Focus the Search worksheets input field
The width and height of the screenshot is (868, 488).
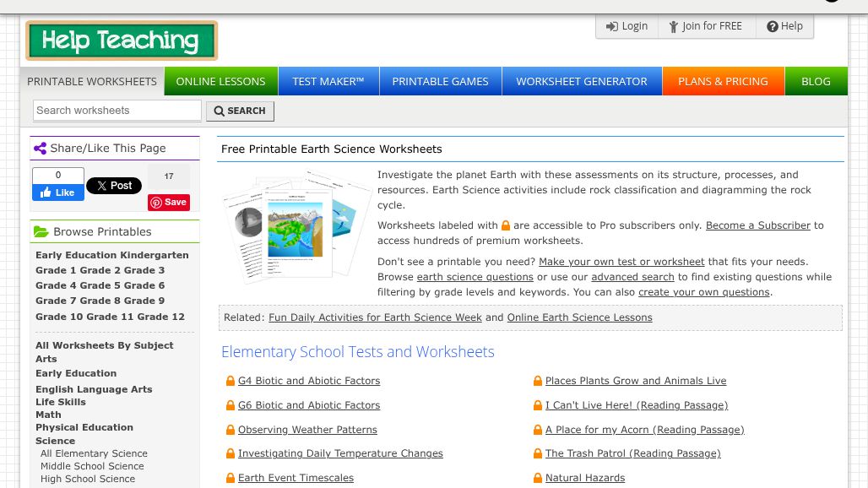(117, 111)
